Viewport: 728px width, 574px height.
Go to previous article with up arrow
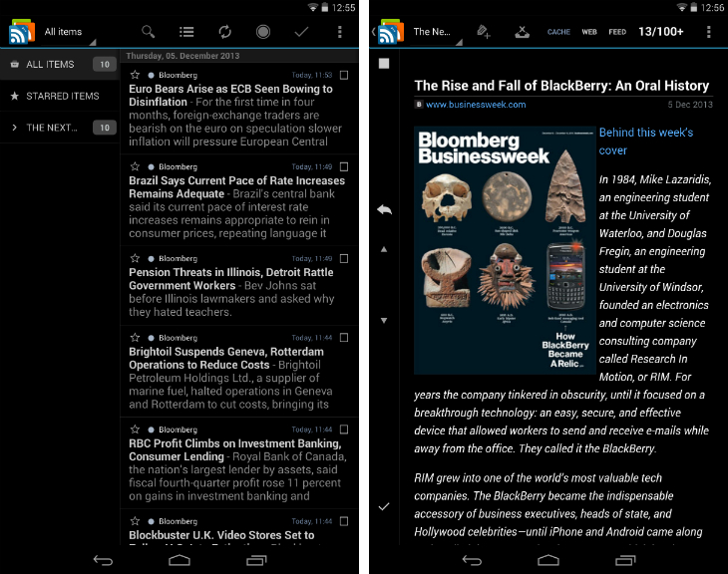coord(384,249)
